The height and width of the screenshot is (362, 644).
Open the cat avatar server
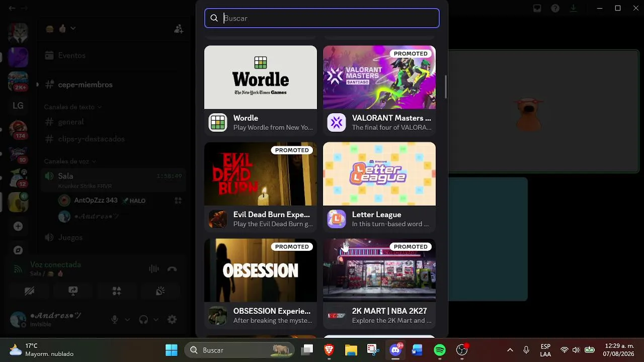pos(18,32)
